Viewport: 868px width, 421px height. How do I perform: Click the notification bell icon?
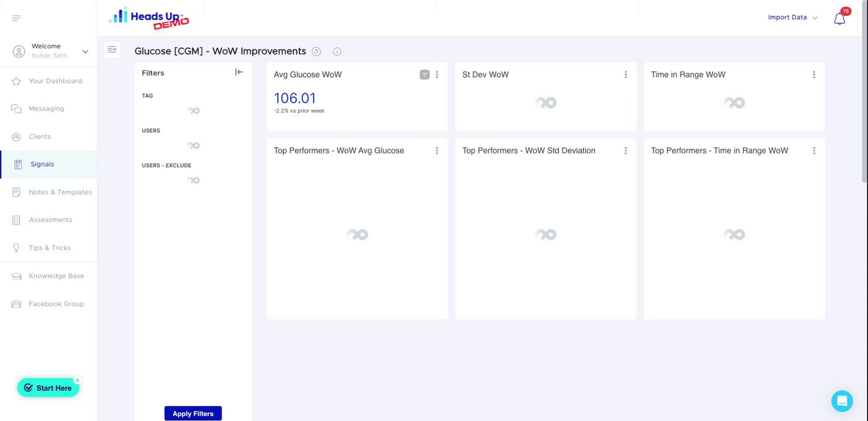(x=839, y=19)
